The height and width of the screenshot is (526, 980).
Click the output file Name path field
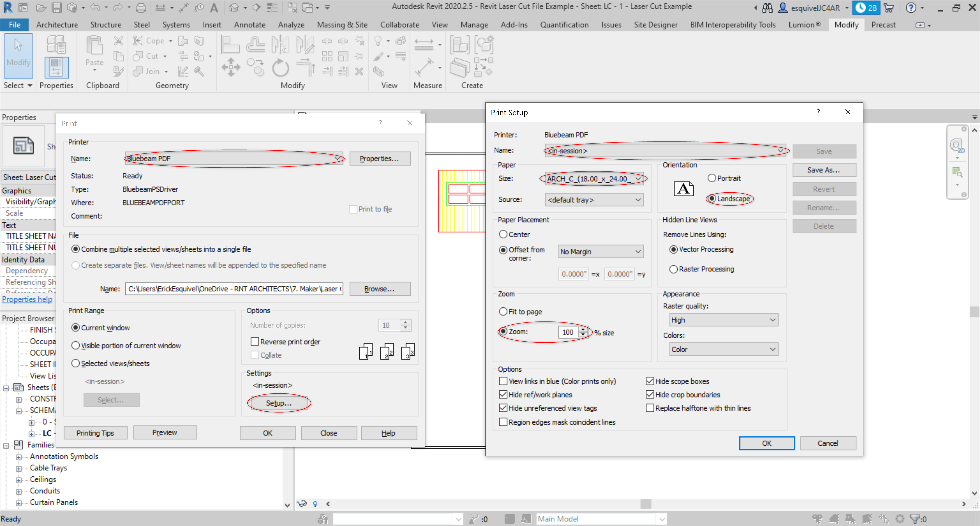click(x=234, y=289)
